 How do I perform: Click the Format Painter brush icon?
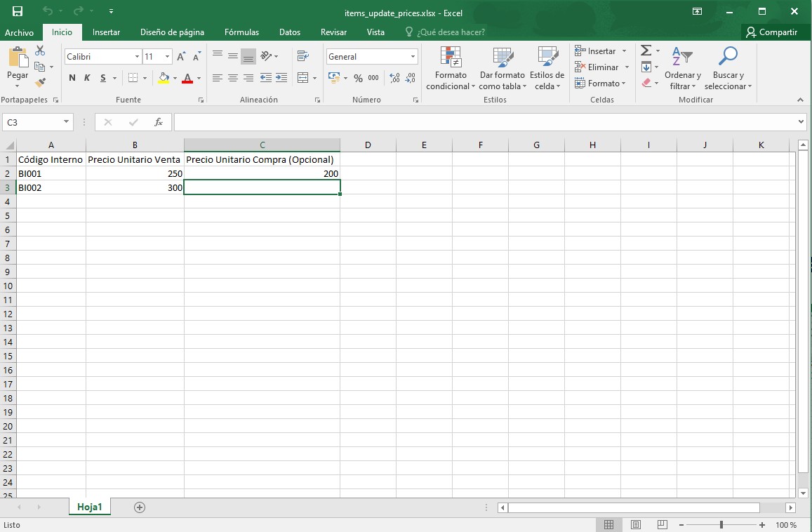click(x=40, y=82)
